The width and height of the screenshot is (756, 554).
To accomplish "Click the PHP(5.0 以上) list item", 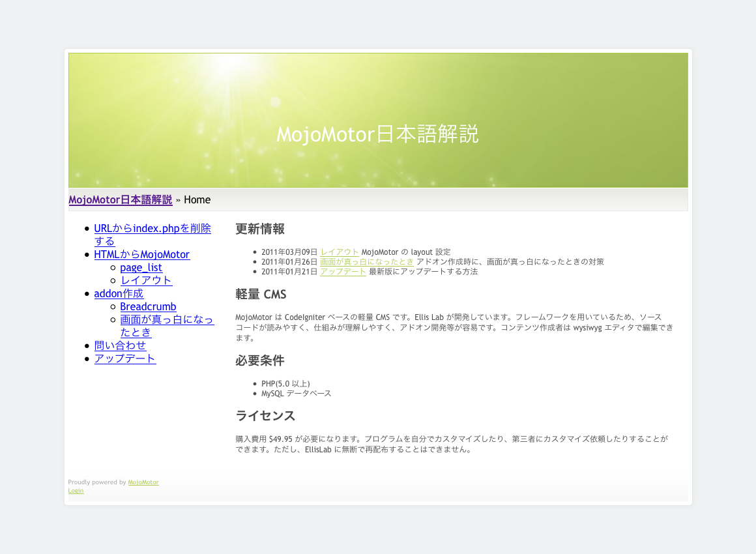I will [x=285, y=383].
